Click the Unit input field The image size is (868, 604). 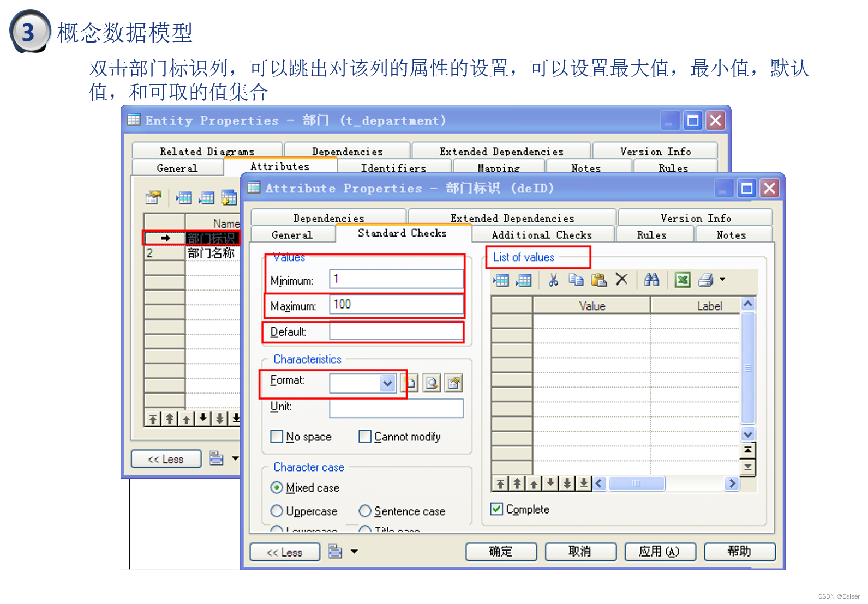396,408
